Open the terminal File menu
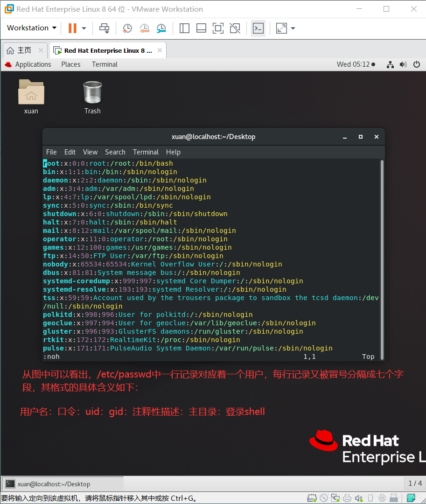426x504 pixels. click(x=51, y=152)
